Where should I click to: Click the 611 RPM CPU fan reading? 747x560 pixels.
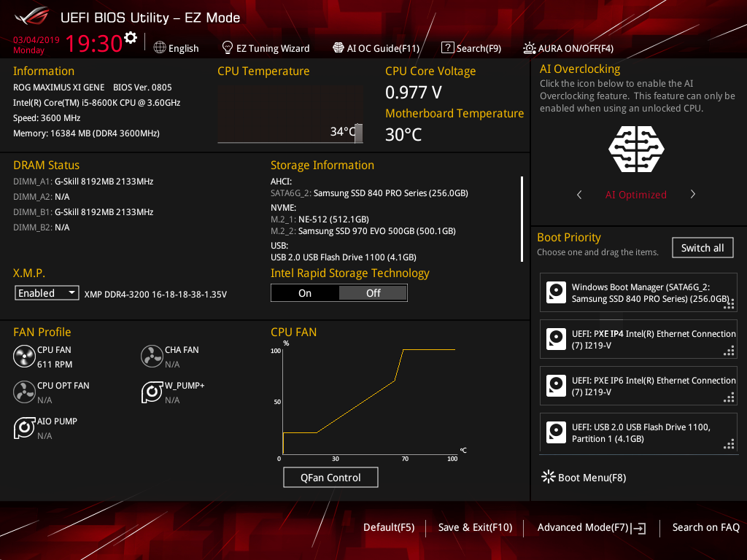[55, 365]
